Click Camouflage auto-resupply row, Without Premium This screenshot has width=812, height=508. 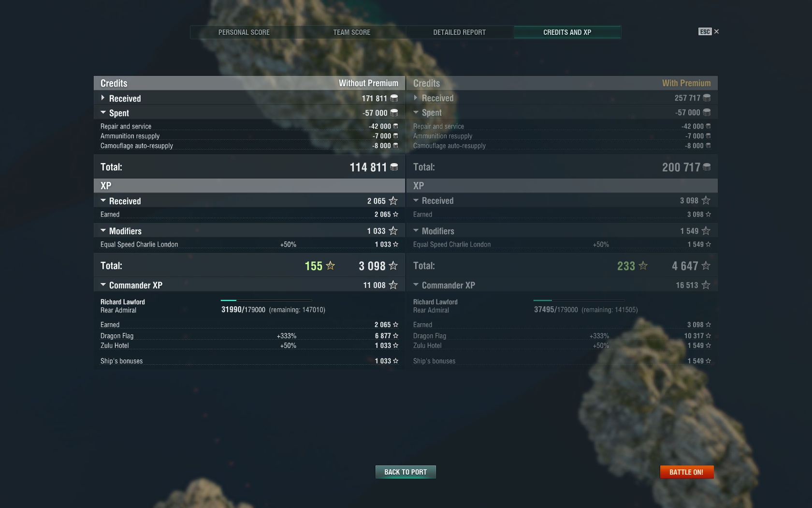pyautogui.click(x=249, y=146)
